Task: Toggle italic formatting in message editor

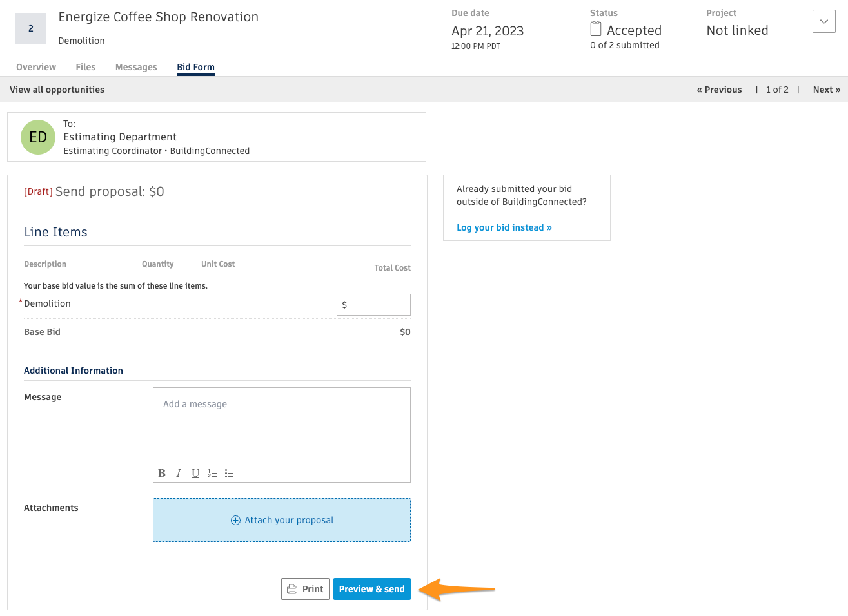Action: pos(179,473)
